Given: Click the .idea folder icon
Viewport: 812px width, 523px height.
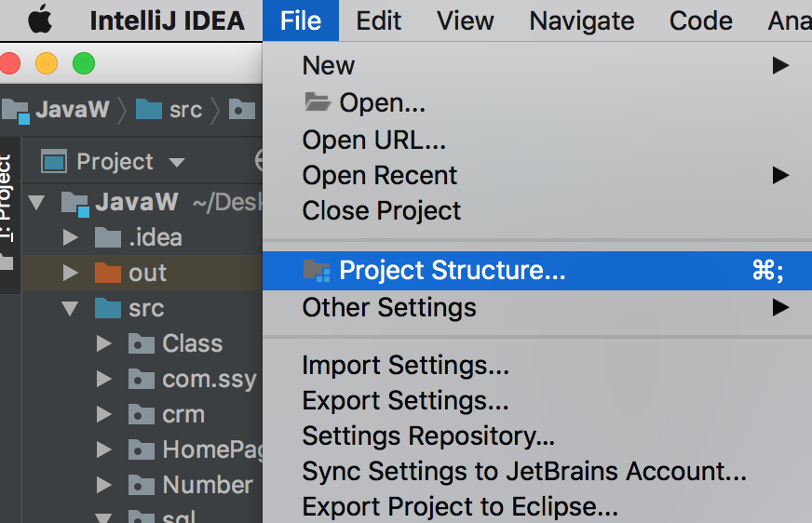Looking at the screenshot, I should (108, 237).
